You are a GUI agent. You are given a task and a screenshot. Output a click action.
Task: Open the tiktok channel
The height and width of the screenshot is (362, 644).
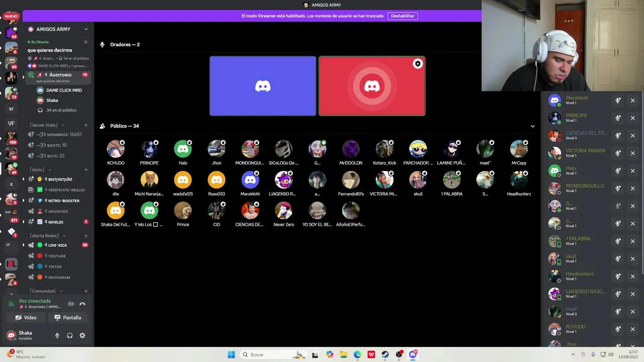58,266
